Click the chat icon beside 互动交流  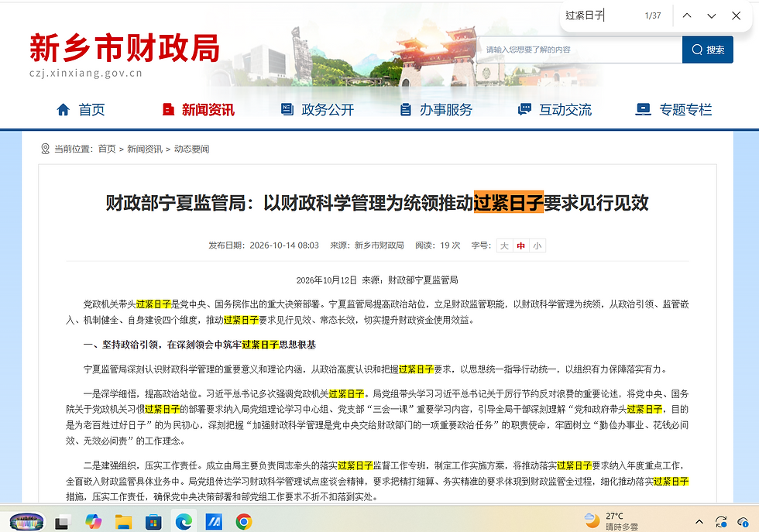(x=524, y=109)
